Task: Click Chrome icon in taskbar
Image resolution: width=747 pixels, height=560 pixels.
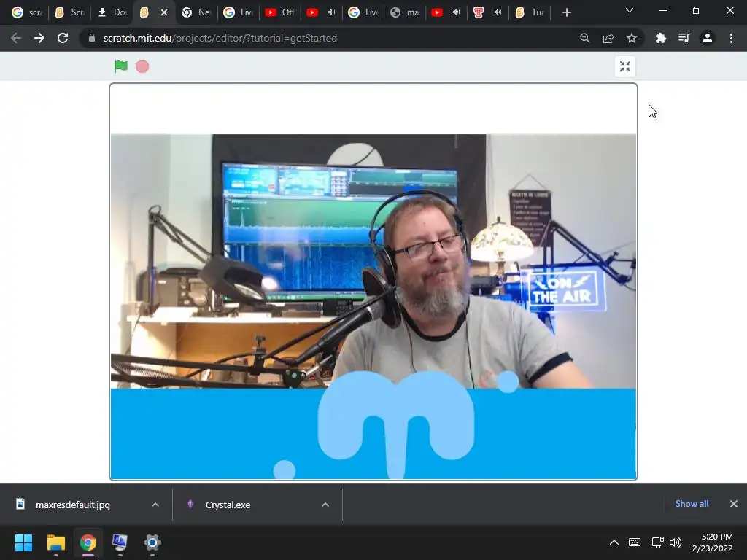Action: coord(88,542)
